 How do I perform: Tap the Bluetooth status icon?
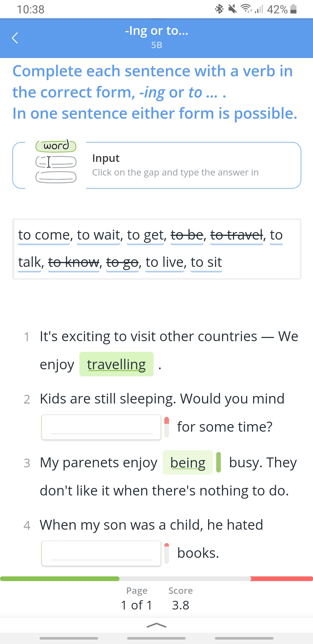click(x=219, y=9)
